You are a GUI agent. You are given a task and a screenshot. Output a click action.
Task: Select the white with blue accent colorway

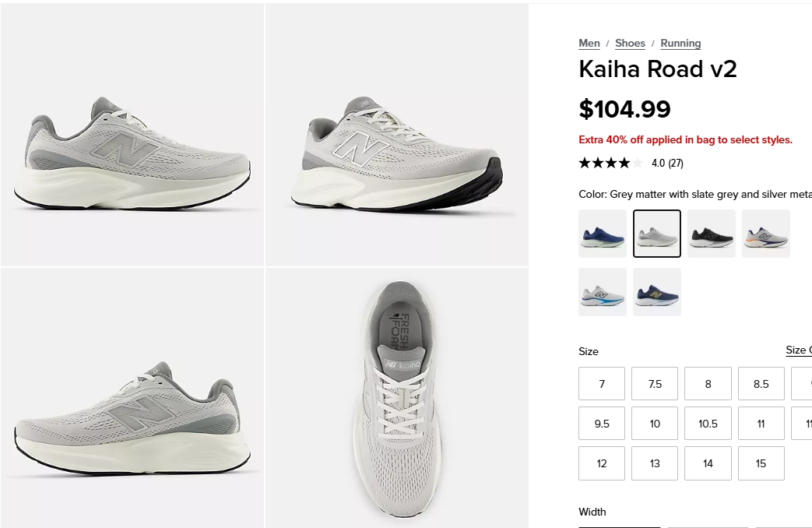tap(603, 292)
